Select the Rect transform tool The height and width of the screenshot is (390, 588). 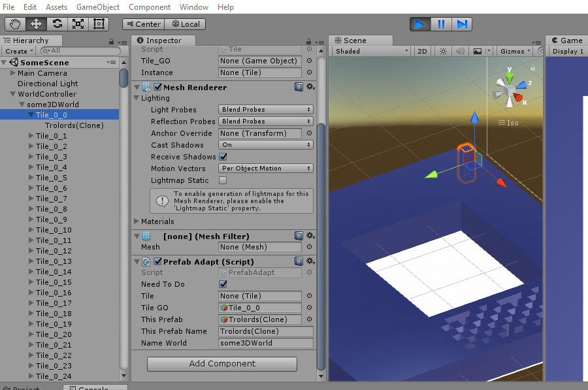[x=99, y=24]
